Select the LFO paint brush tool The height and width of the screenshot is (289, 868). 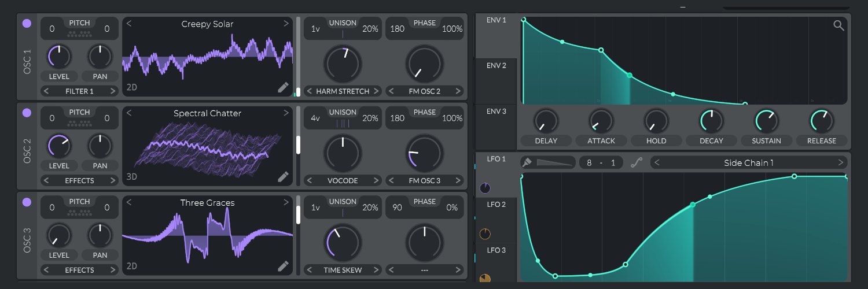point(527,162)
